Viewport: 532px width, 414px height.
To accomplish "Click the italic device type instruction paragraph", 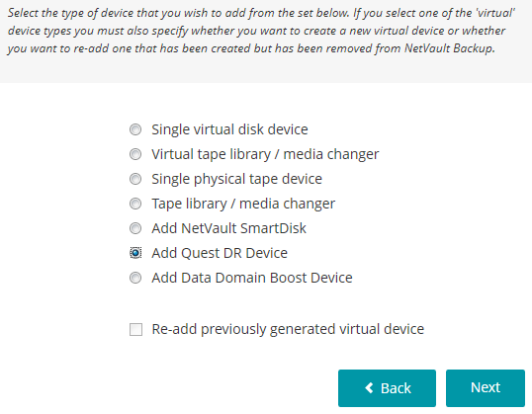I will [x=262, y=31].
